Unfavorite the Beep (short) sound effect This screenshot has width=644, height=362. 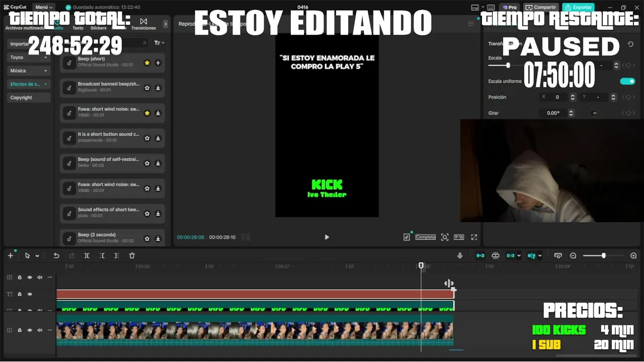coord(147,63)
